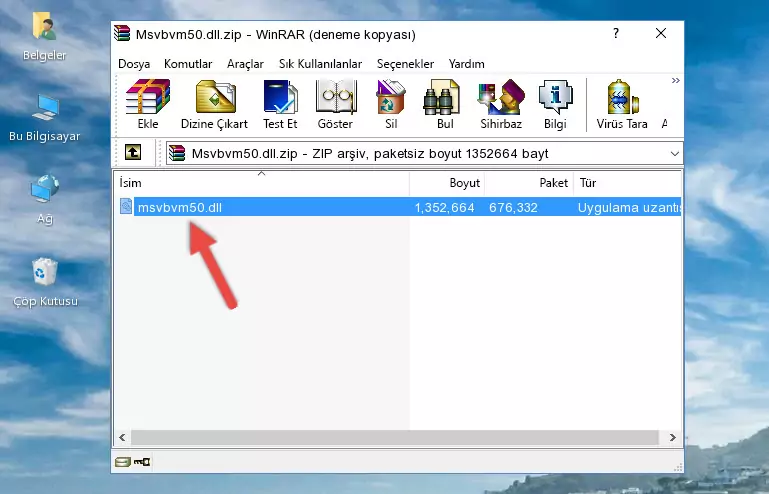The image size is (769, 494).
Task: Click the horizontal scrollbar left arrow
Action: coord(123,437)
